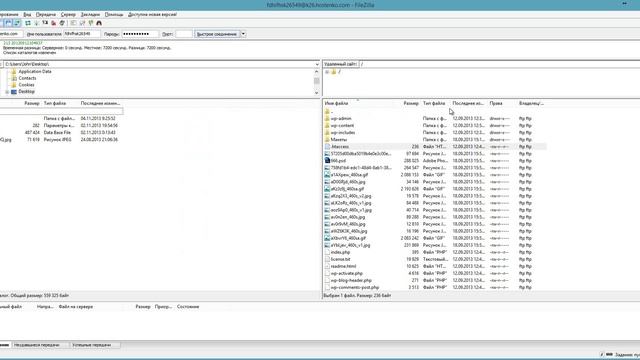This screenshot has width=640, height=360.
Task: Focus the password input field
Action: (x=140, y=34)
